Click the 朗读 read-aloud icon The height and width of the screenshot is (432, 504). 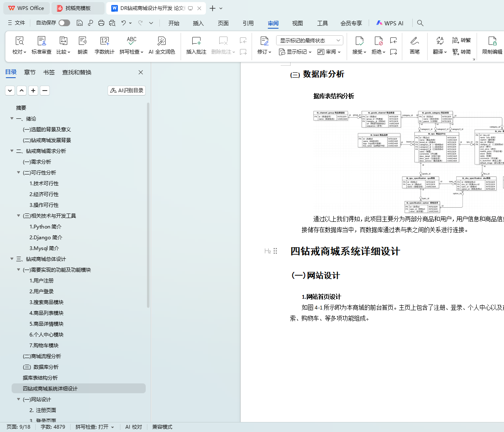(x=83, y=41)
